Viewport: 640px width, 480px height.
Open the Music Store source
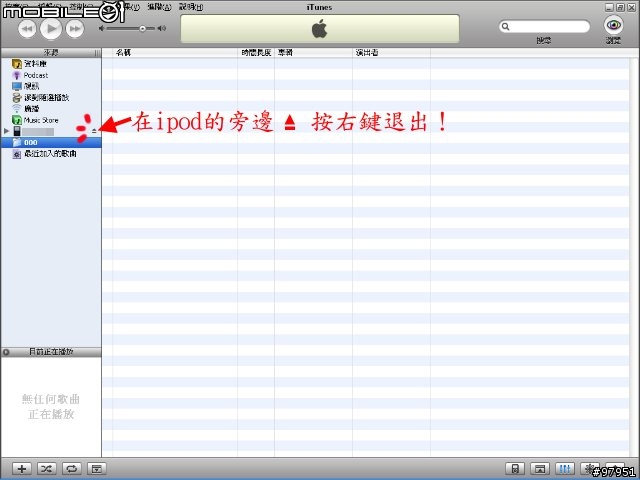tap(51, 120)
